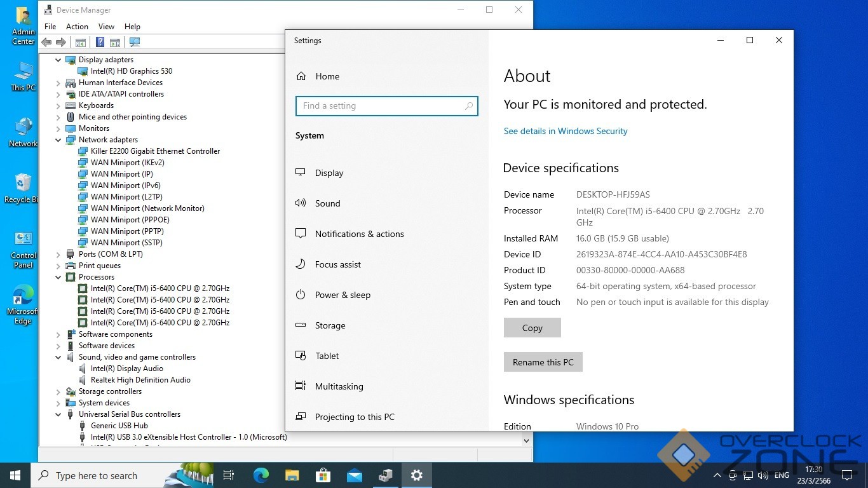Select the Realtek High Definition Audio device
This screenshot has width=868, height=488.
click(x=140, y=380)
